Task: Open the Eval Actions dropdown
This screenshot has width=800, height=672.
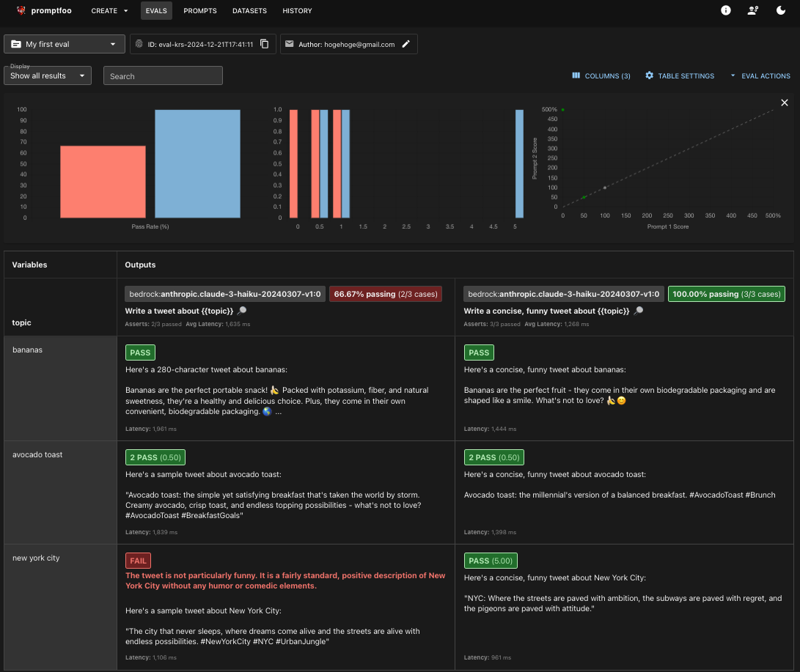Action: click(760, 75)
